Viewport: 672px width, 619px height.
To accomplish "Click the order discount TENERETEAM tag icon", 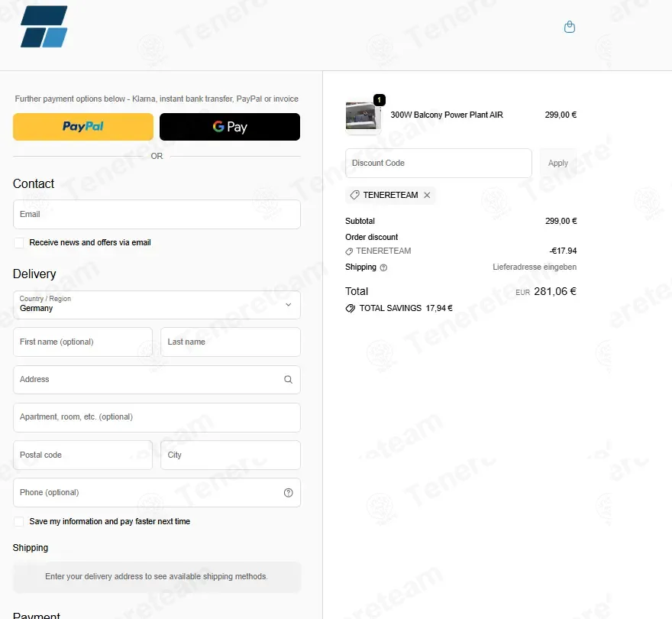I will 349,251.
